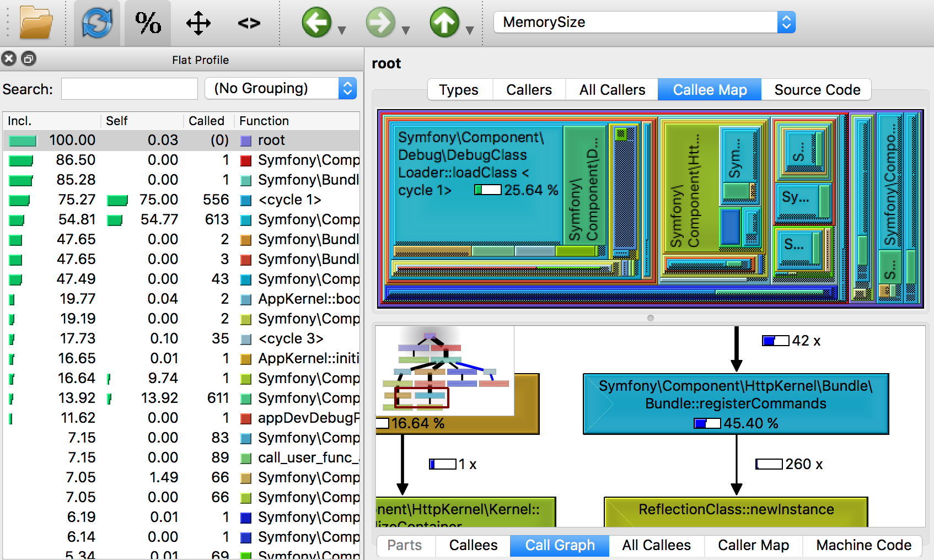The height and width of the screenshot is (560, 934).
Task: Switch to the All Callees tab
Action: [656, 545]
